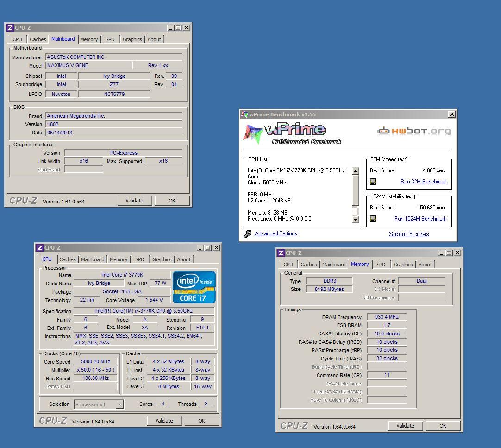501x448 pixels.
Task: Click the Submit Scores link
Action: (x=409, y=234)
